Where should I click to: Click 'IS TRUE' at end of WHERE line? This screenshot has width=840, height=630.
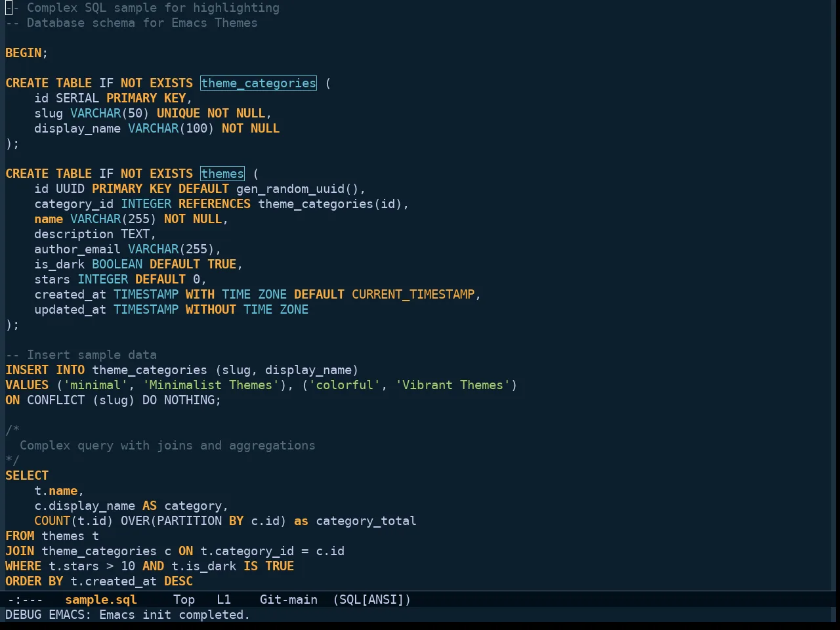point(269,566)
